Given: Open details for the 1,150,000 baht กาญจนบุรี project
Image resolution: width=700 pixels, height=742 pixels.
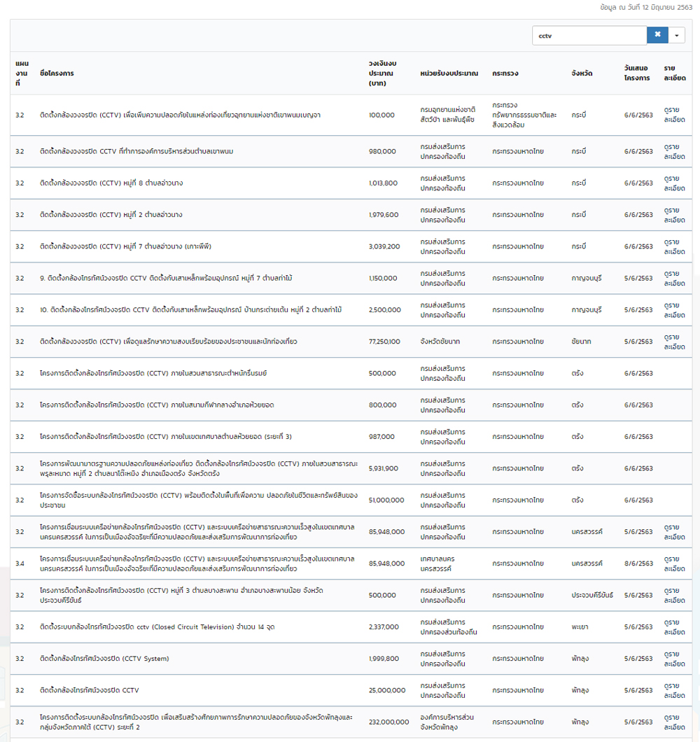Looking at the screenshot, I should click(x=675, y=278).
